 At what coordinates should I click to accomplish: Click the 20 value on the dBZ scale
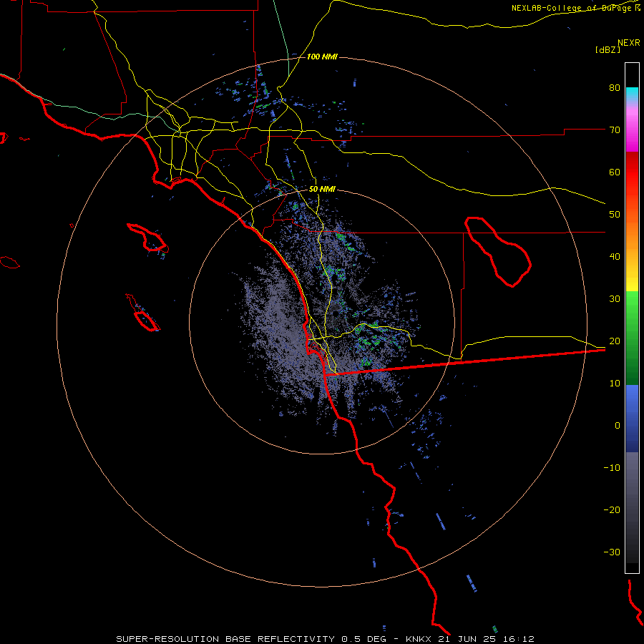pos(615,341)
